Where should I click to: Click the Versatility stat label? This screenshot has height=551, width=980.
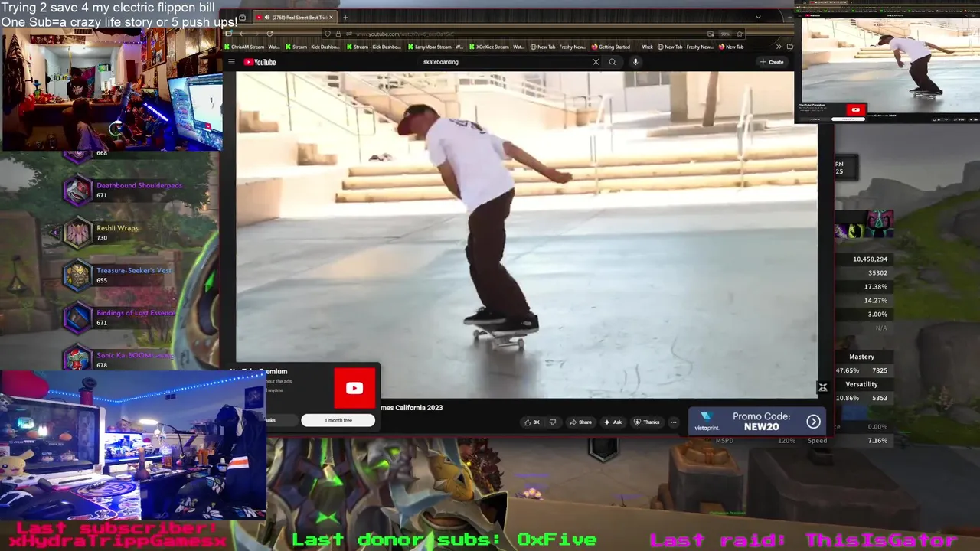861,384
